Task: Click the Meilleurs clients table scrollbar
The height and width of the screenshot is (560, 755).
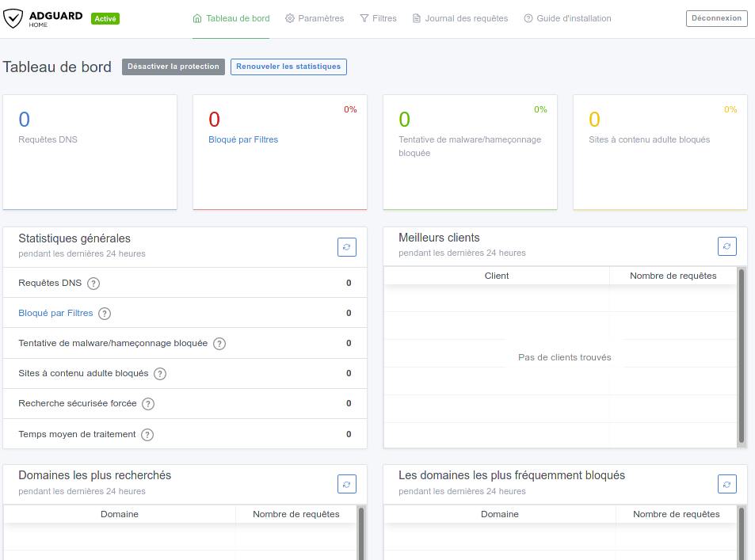Action: click(742, 355)
